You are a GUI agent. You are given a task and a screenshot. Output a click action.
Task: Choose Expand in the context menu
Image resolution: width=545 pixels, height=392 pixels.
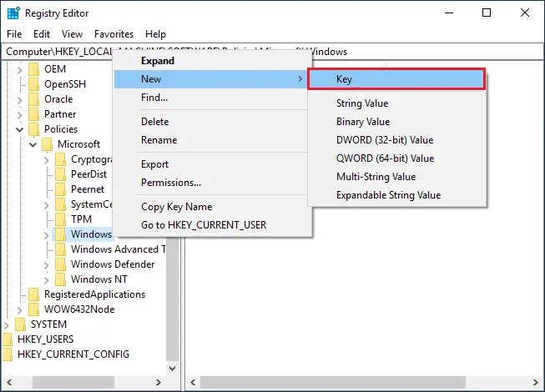click(x=210, y=61)
